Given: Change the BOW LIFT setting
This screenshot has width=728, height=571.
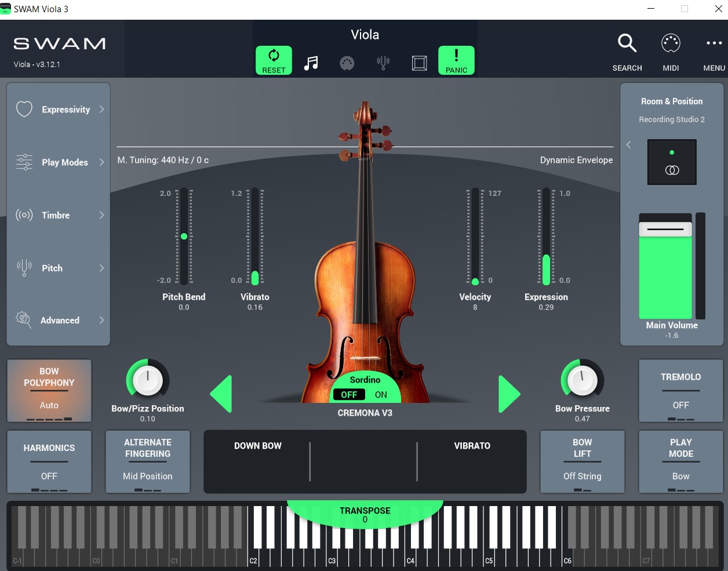Looking at the screenshot, I should pos(583,462).
